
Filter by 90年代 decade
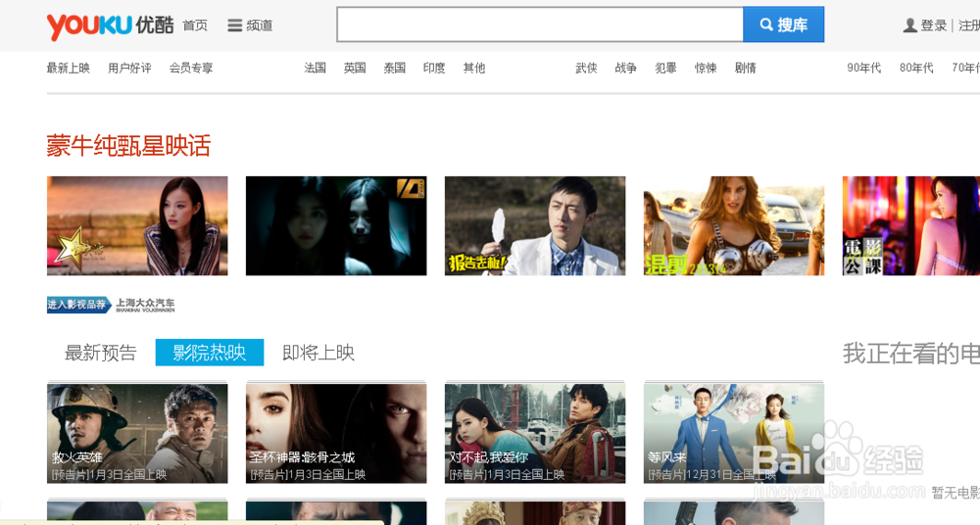(863, 68)
